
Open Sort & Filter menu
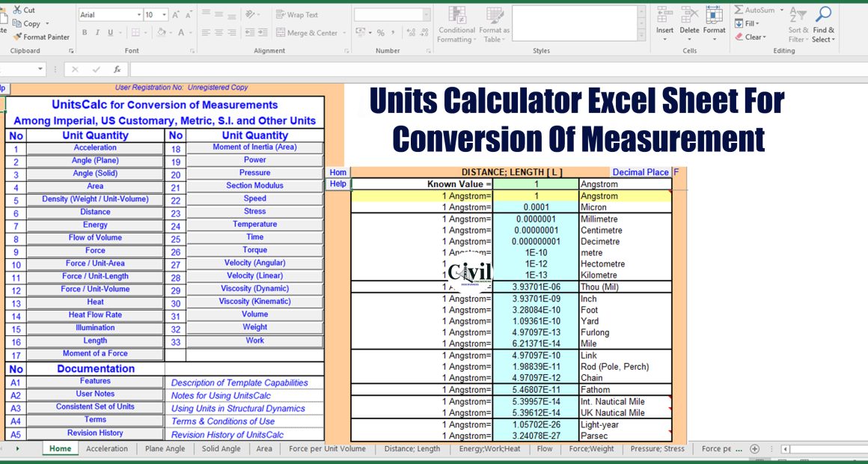tap(798, 25)
